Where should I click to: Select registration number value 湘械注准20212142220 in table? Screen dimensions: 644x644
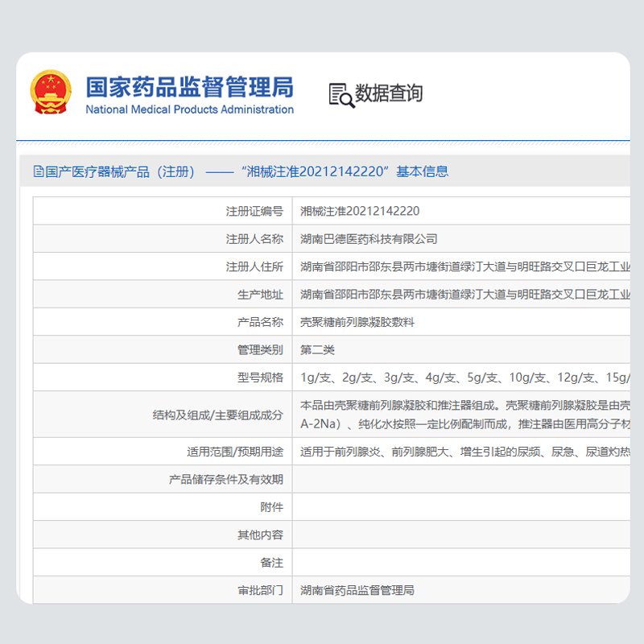(360, 211)
